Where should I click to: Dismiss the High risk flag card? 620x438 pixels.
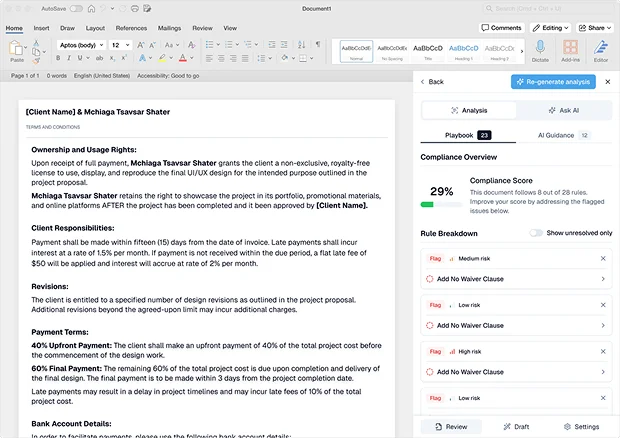click(x=603, y=351)
